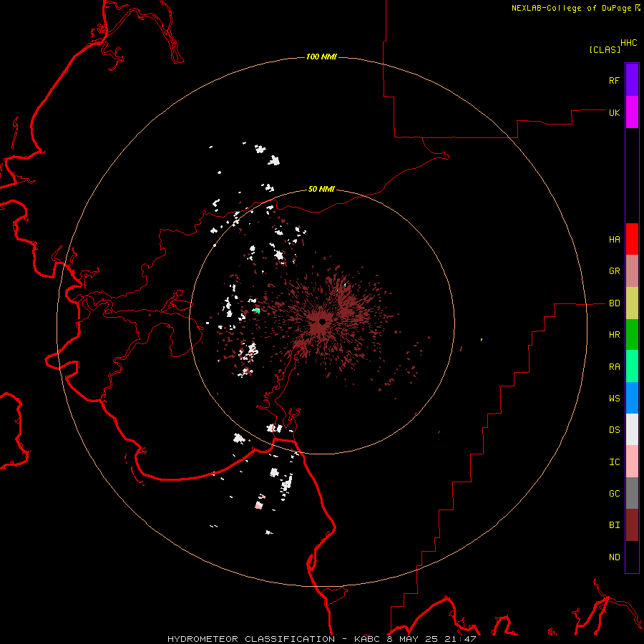Click the IC legend label
The height and width of the screenshot is (644, 644).
click(614, 462)
